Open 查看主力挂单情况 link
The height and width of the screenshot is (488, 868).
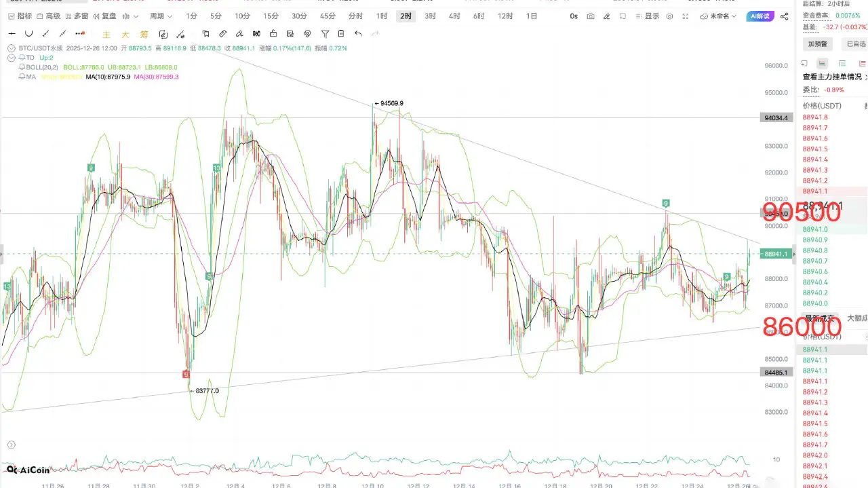(835, 77)
